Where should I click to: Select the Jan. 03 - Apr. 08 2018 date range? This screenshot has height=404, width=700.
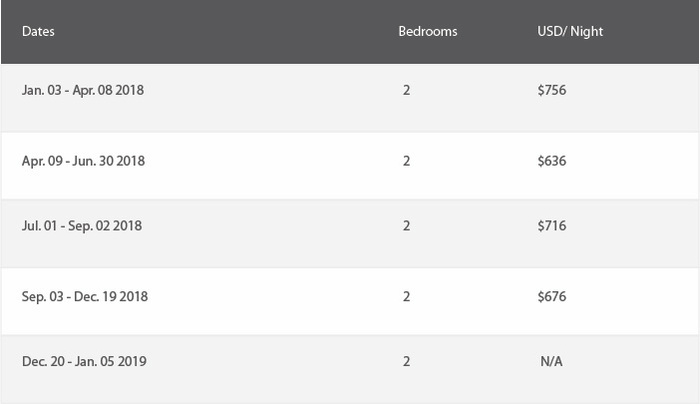[x=83, y=90]
